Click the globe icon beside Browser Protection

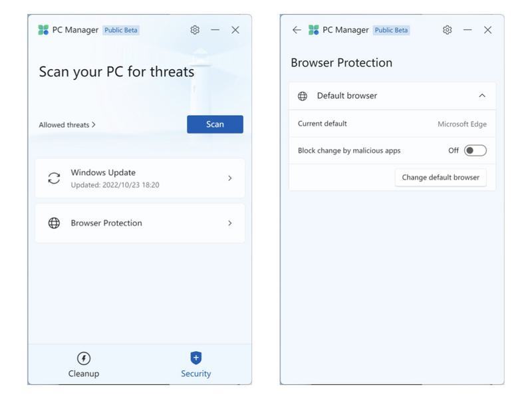coord(54,223)
